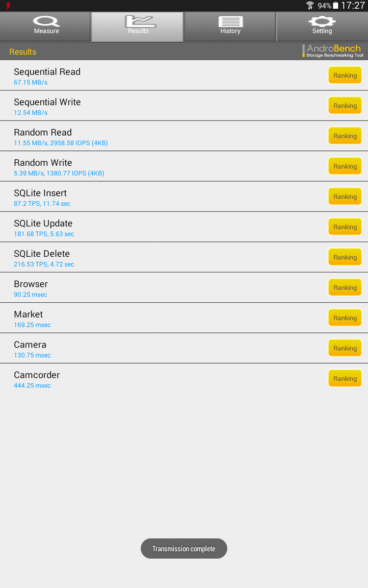Tap the Transmission complete toast
The image size is (368, 588).
[184, 549]
